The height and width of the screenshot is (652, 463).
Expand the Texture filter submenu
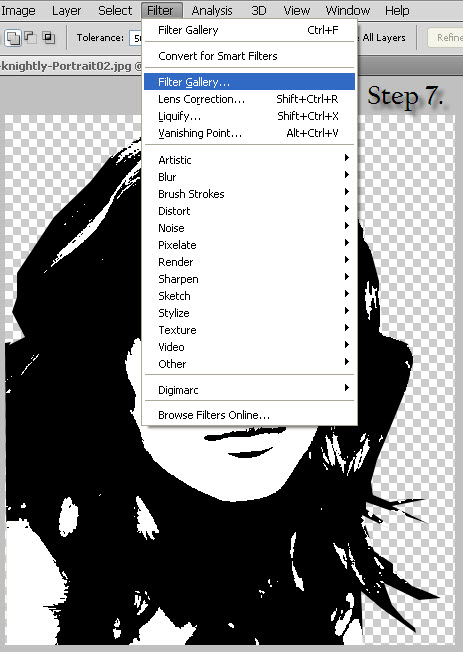point(249,330)
